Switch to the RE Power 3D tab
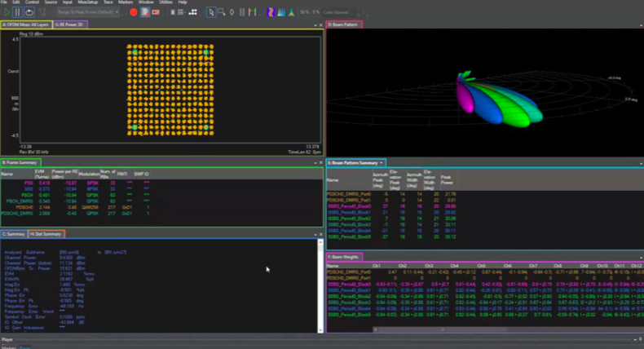 71,25
